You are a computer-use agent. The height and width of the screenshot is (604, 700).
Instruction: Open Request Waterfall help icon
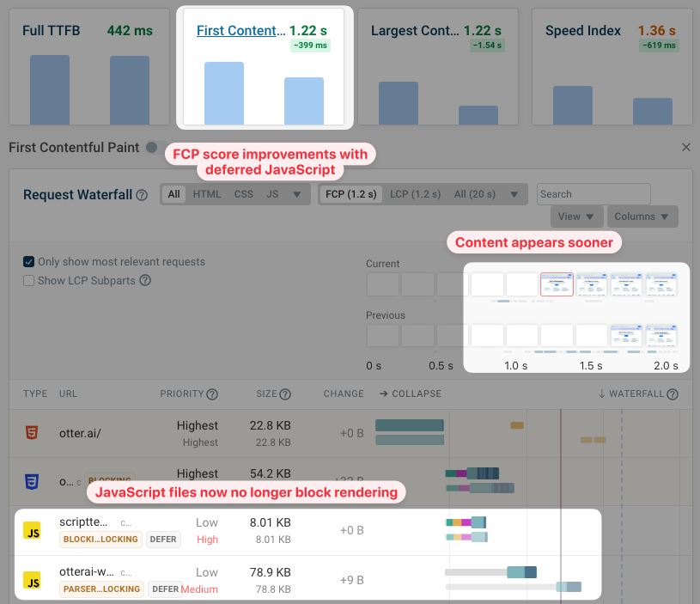(142, 195)
